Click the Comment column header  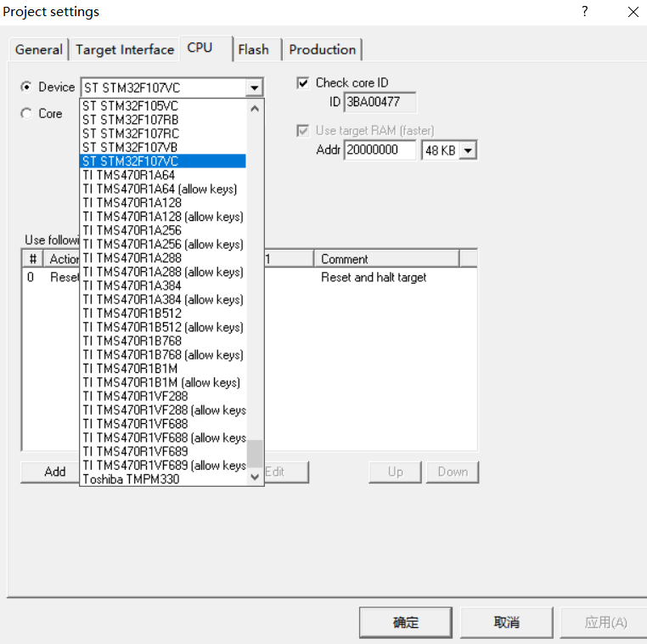(x=386, y=259)
